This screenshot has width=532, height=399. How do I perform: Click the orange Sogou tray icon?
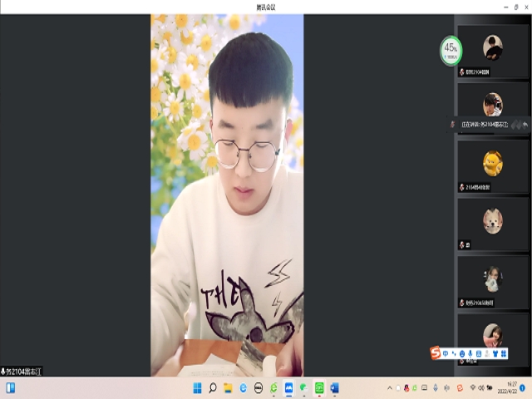(460, 388)
